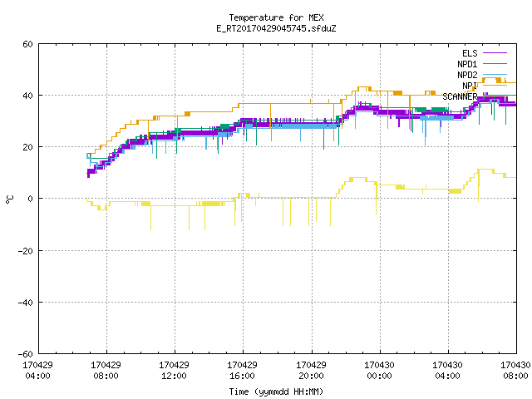Screen dimensions: 532x399
Task: Click the SCANNER legend label
Action: 460,96
